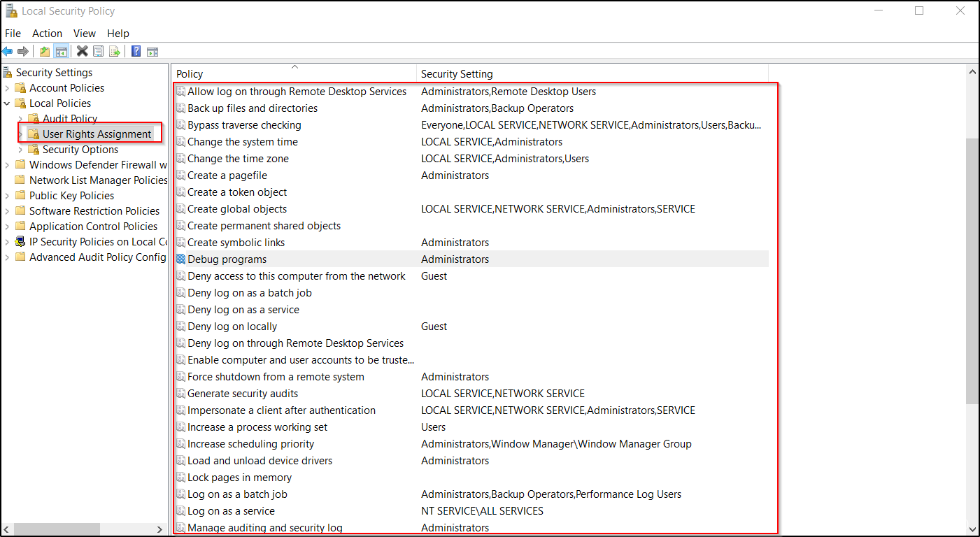Click the Up one level folder icon
Viewport: 980px width, 537px height.
[45, 51]
